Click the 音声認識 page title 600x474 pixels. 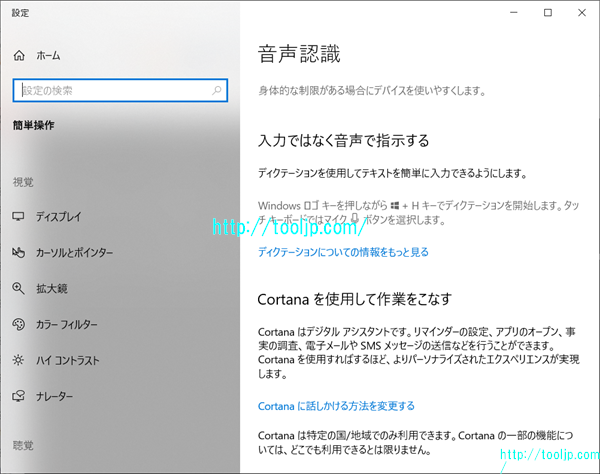299,54
